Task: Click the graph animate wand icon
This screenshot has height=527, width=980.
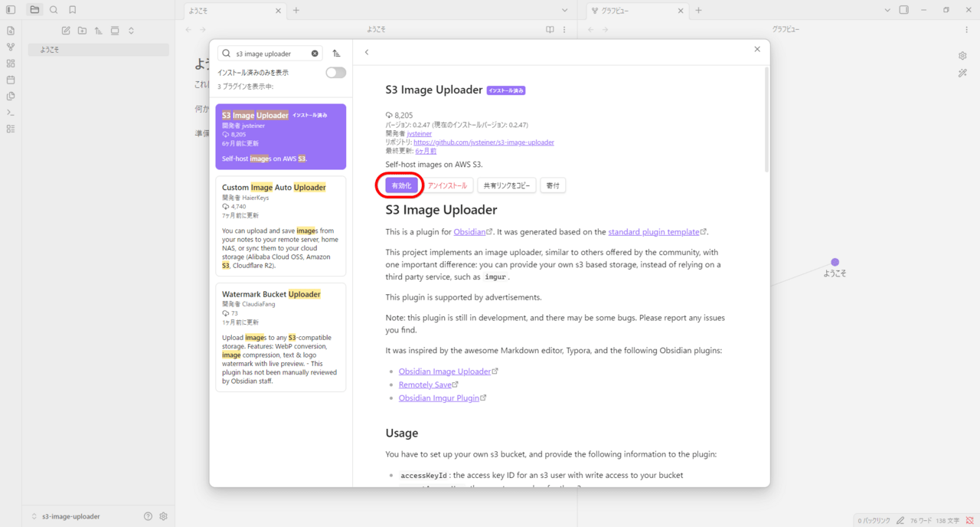Action: coord(963,73)
